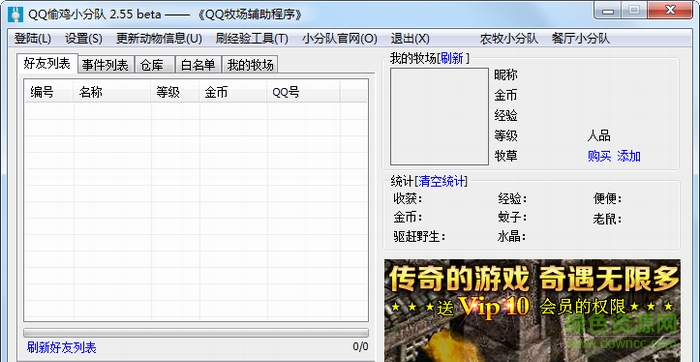
Task: Open the 传奇的游戏 advertisement banner
Action: pyautogui.click(x=532, y=310)
